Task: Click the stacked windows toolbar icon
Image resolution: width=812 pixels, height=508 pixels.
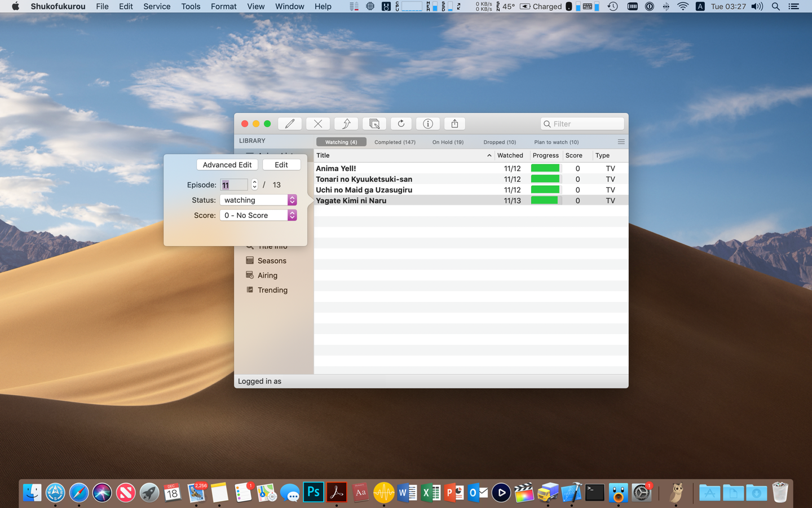Action: [374, 124]
